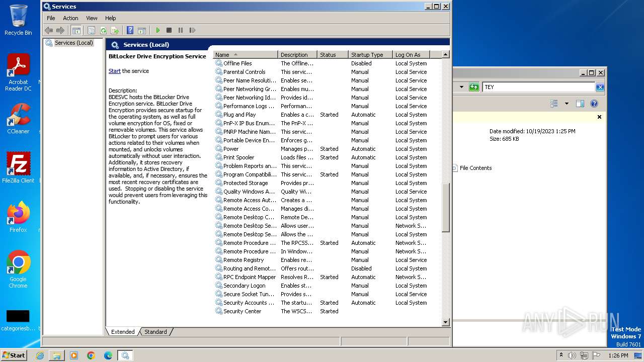Click the Start the service link

tap(114, 71)
